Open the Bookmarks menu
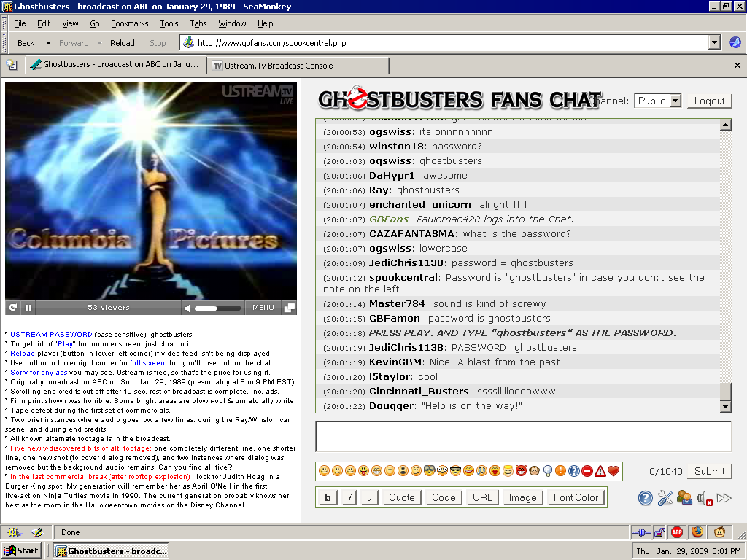The height and width of the screenshot is (560, 747). coord(130,23)
